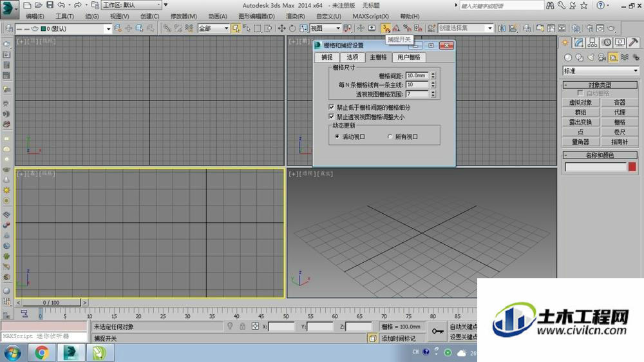644x362 pixels.
Task: Toggle the 自动栅格 checkbox
Action: coord(580,93)
